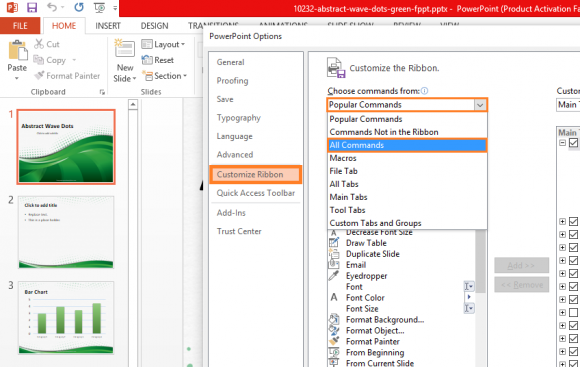This screenshot has width=580, height=367.
Task: Select slide 2 thumbnail Click to add title
Action: [x=66, y=232]
